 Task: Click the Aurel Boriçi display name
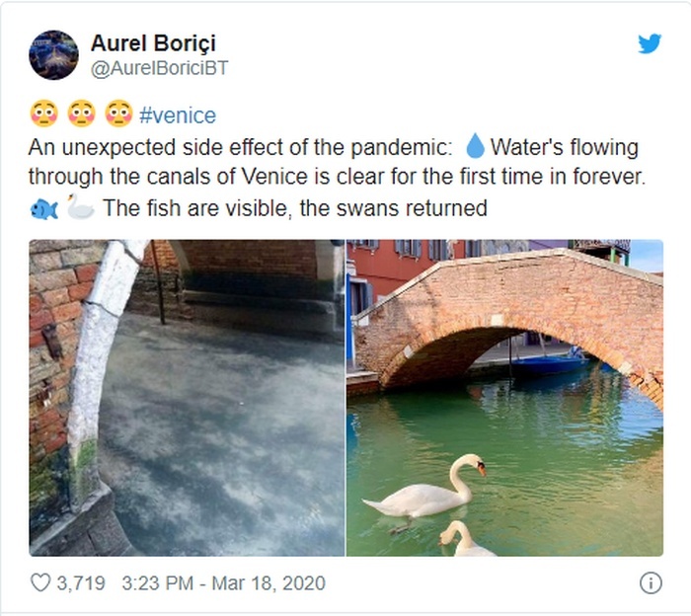[x=153, y=43]
